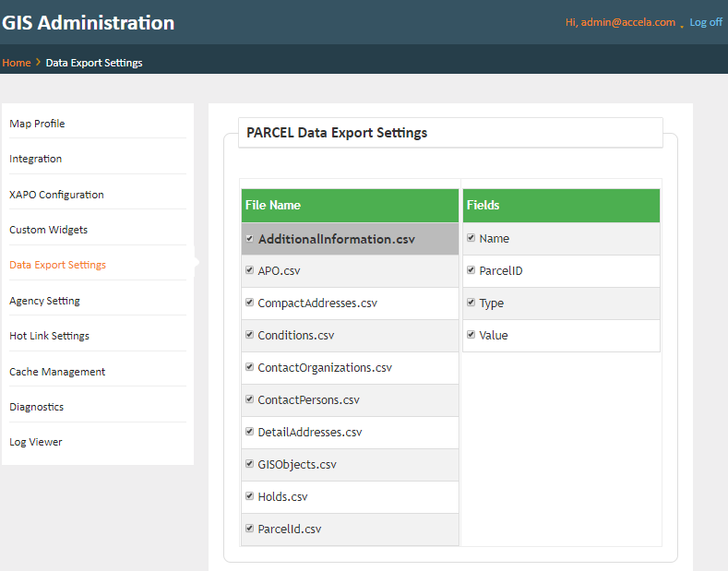This screenshot has width=728, height=571.
Task: Uncheck the ParcelID field checkbox
Action: pos(471,270)
